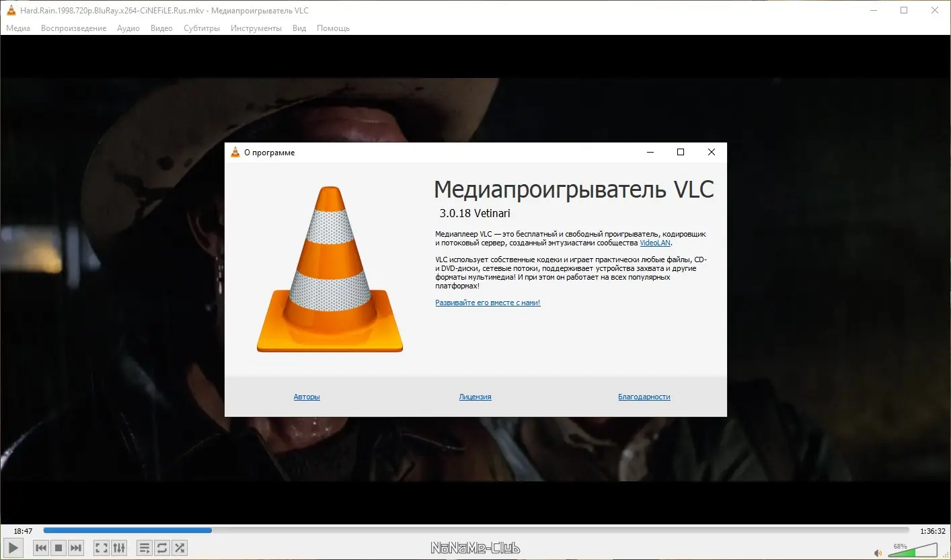Toggle loop/repeat mode
951x560 pixels.
tap(162, 548)
